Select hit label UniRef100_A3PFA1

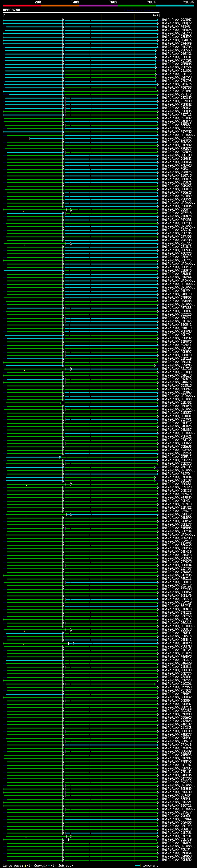tap(177, 57)
